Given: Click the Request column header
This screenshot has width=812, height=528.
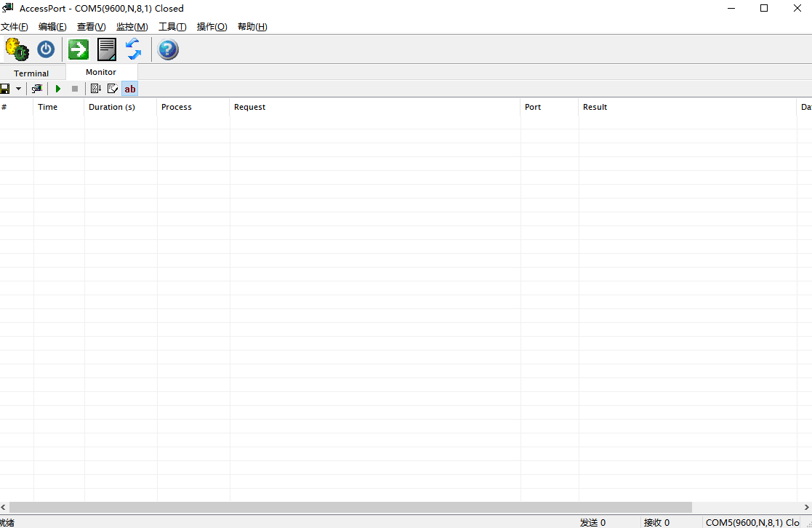Looking at the screenshot, I should [250, 107].
